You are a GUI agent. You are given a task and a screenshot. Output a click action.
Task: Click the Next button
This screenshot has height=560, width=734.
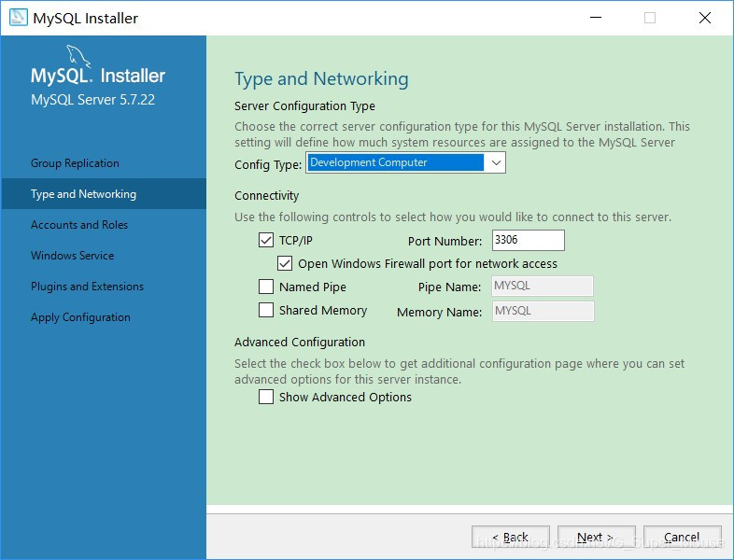[597, 537]
